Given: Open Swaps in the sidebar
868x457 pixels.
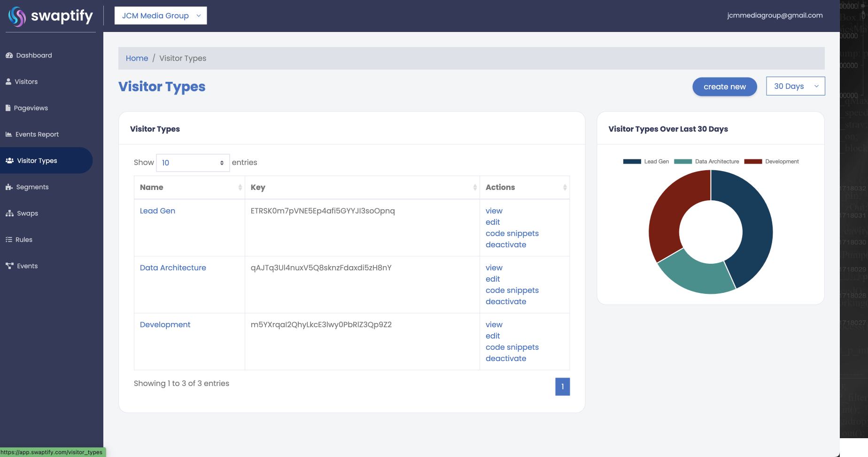Looking at the screenshot, I should click(27, 213).
